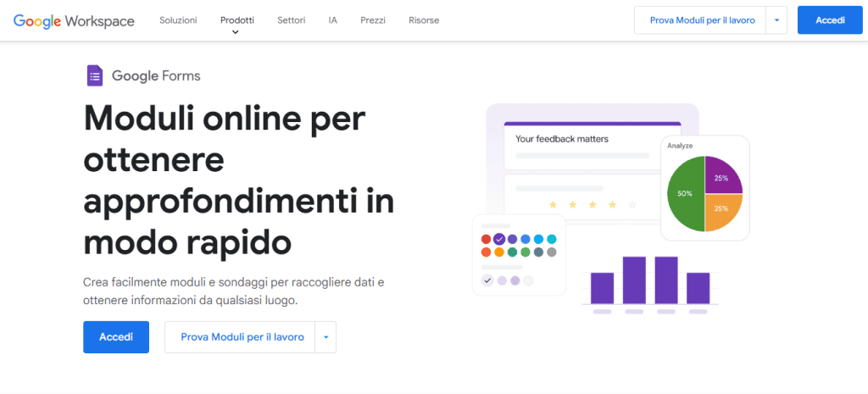This screenshot has height=394, width=868.
Task: Click the 50% green pie chart slice
Action: 686,194
